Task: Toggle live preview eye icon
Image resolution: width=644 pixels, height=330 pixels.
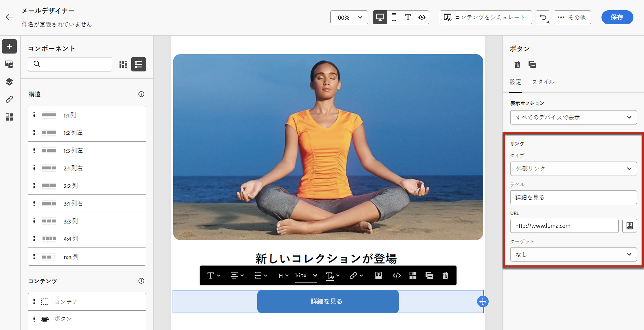Action: (422, 17)
